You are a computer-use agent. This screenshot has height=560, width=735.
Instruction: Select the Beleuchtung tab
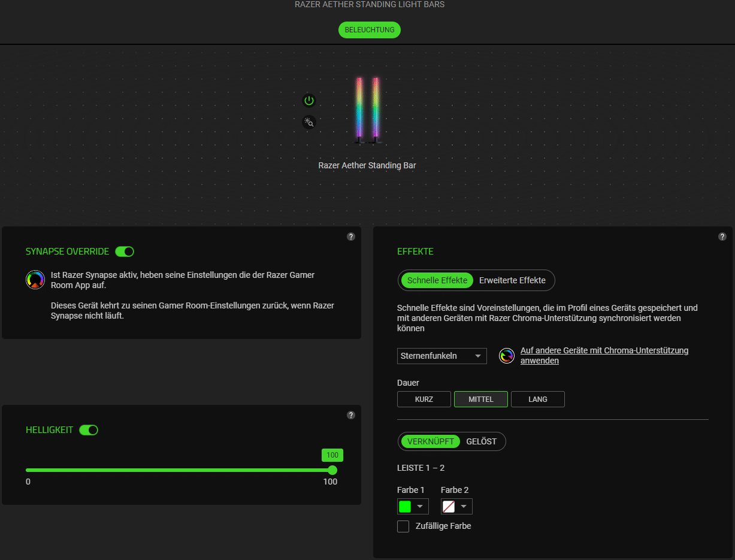click(369, 30)
